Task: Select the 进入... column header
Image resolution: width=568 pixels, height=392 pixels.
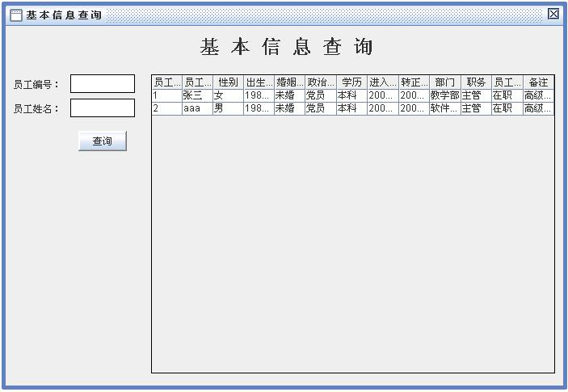Action: click(383, 82)
